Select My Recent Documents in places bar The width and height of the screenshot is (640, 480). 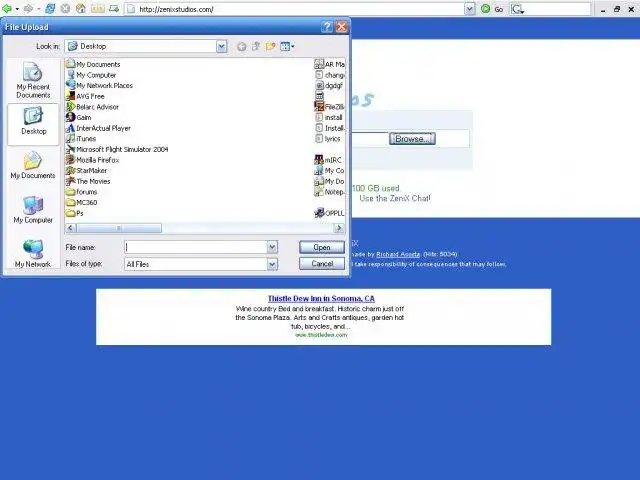pyautogui.click(x=33, y=80)
